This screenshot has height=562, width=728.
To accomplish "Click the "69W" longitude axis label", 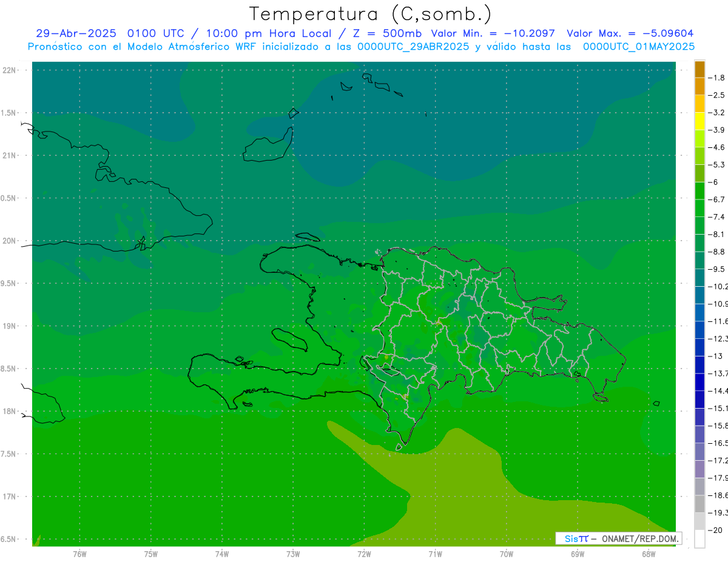I will point(578,554).
